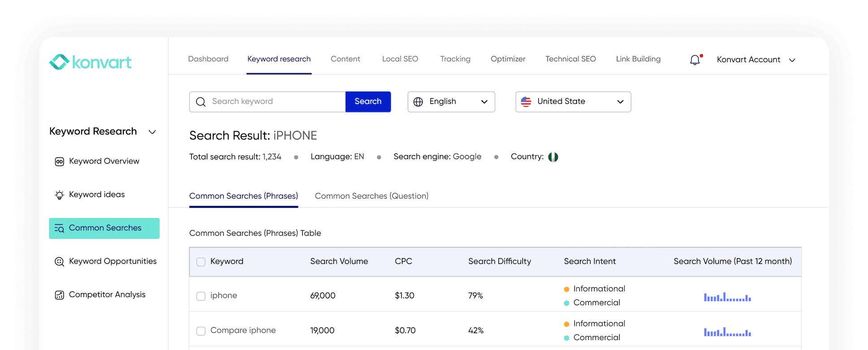The height and width of the screenshot is (350, 868).
Task: Tick the select-all checkbox in Keyword header
Action: coord(201,262)
